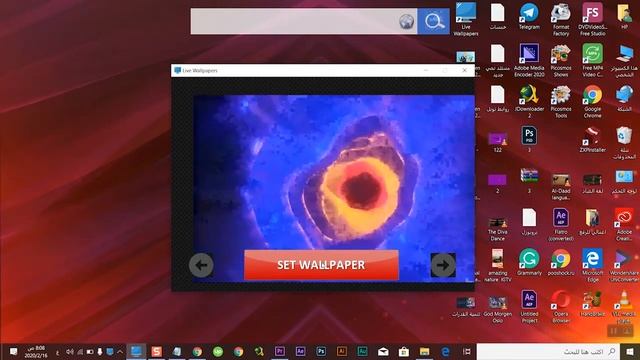
Task: Open the Windows Start menu
Action: point(630,351)
